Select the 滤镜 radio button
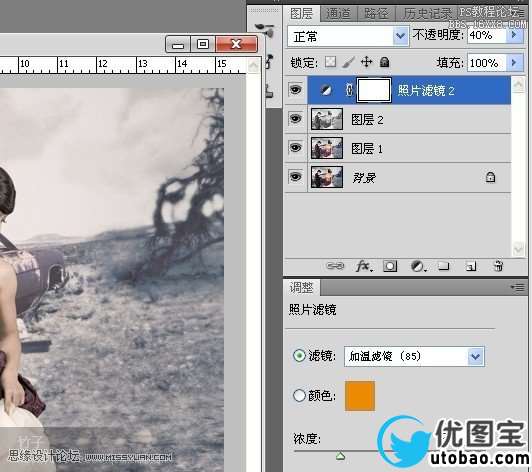 (299, 355)
